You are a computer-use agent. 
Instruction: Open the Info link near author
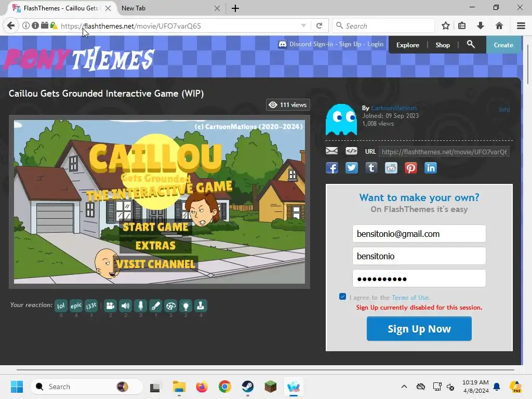504,110
